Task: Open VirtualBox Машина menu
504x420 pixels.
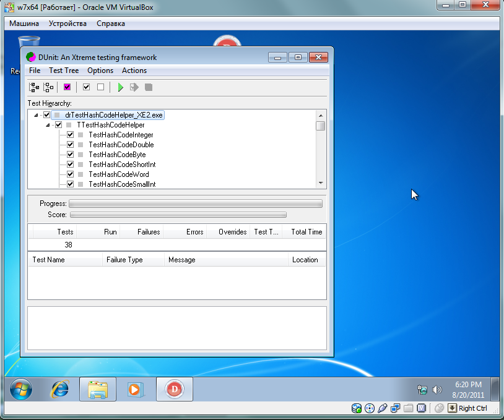Action: click(24, 24)
